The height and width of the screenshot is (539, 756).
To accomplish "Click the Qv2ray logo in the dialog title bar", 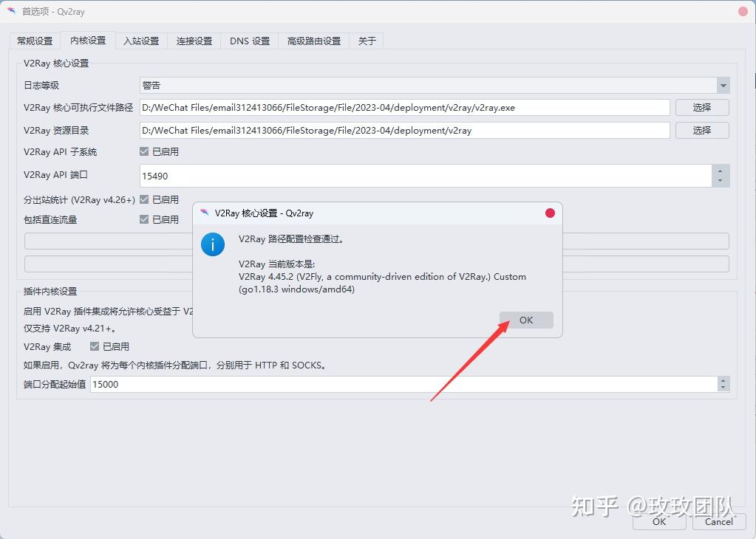I will tap(205, 213).
